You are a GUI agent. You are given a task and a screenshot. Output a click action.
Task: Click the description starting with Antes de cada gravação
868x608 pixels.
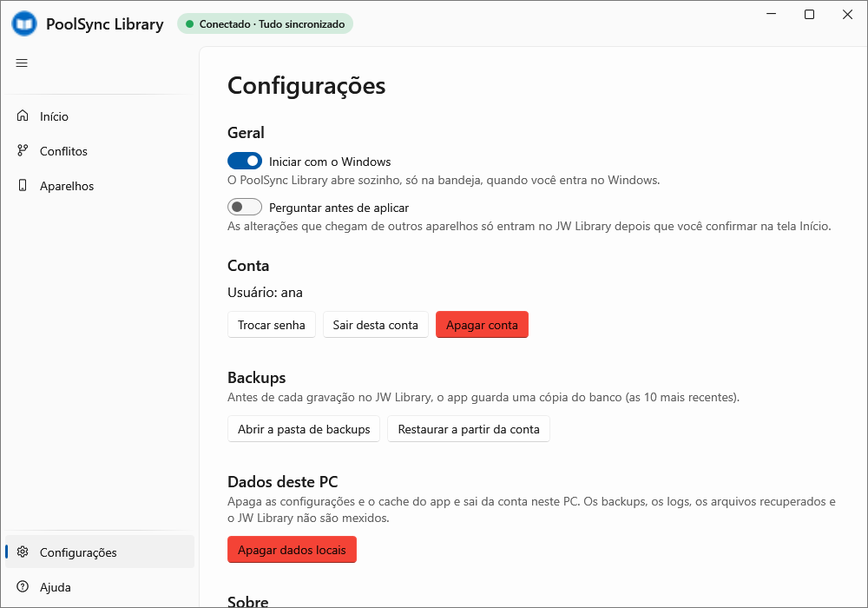pyautogui.click(x=483, y=397)
